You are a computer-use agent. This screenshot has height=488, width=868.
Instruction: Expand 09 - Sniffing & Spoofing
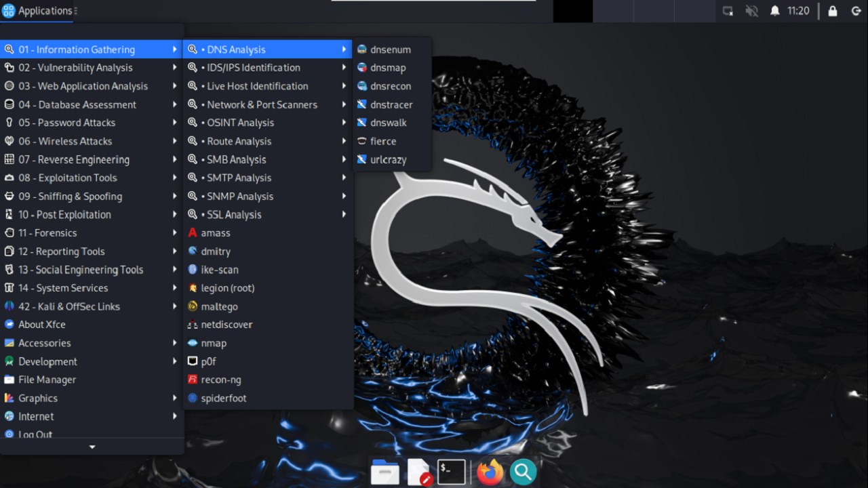92,196
